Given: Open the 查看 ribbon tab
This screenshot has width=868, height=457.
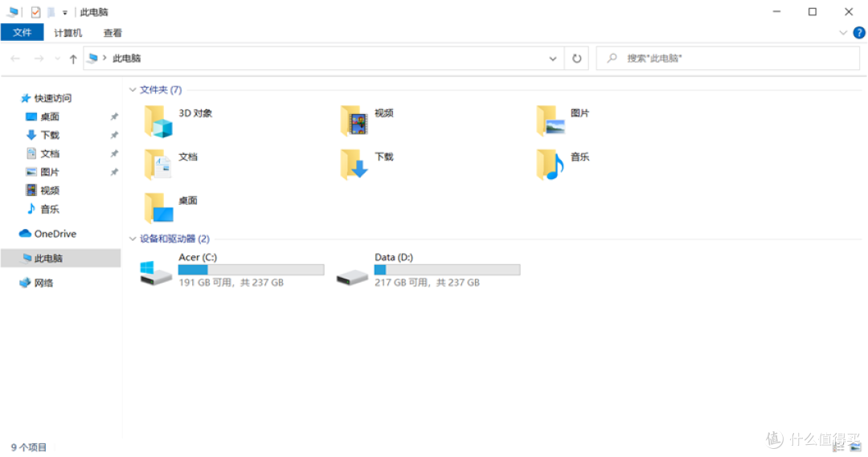Looking at the screenshot, I should click(x=113, y=33).
